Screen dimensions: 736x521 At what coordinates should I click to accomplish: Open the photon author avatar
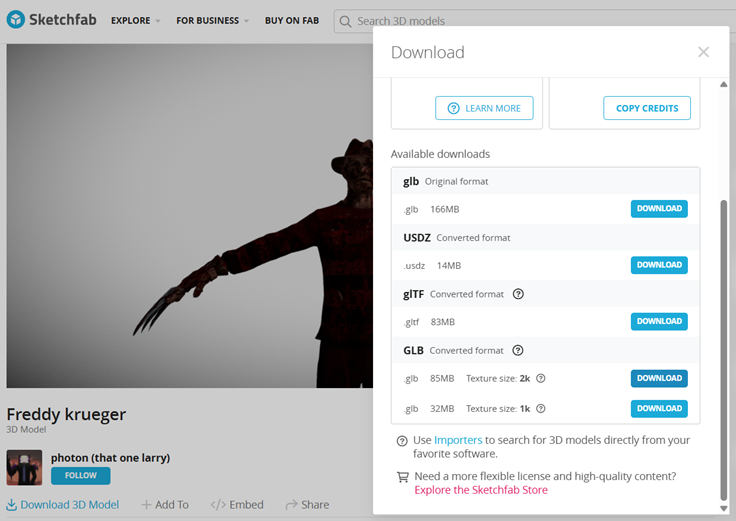coord(24,467)
